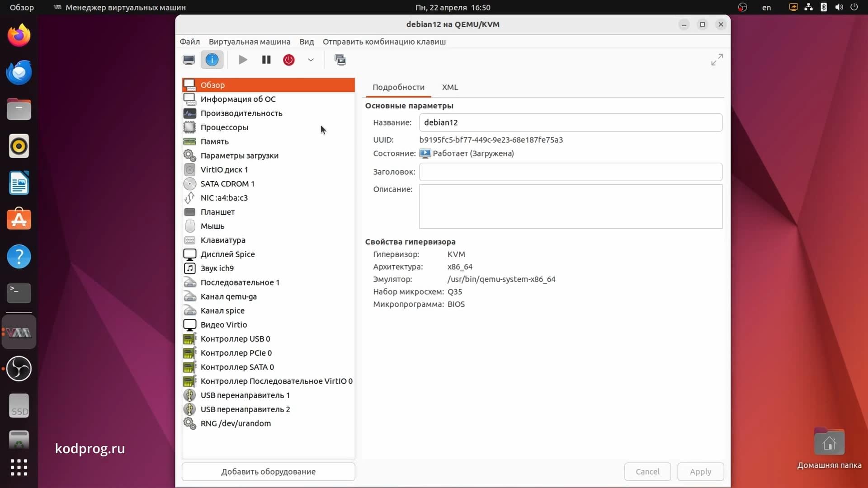The height and width of the screenshot is (488, 868).
Task: Select Производительность entry
Action: tap(269, 113)
